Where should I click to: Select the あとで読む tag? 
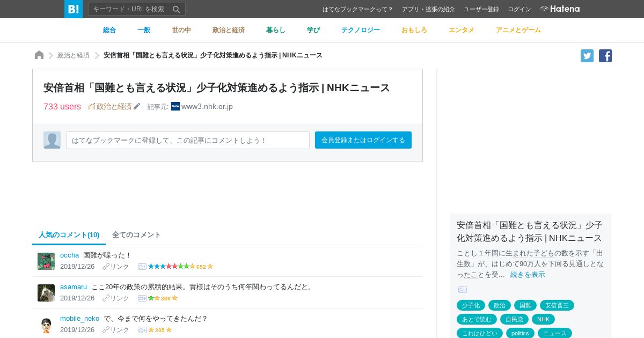pos(477,319)
